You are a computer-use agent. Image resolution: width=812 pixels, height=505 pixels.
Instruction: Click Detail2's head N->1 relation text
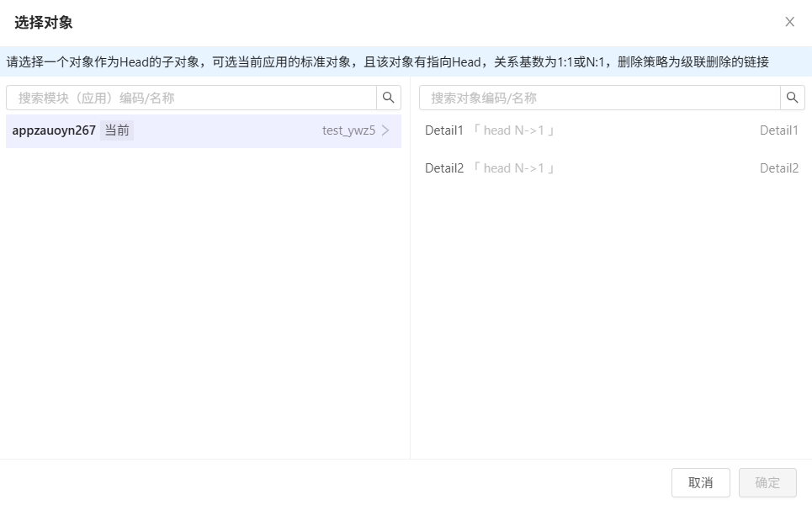(x=514, y=168)
